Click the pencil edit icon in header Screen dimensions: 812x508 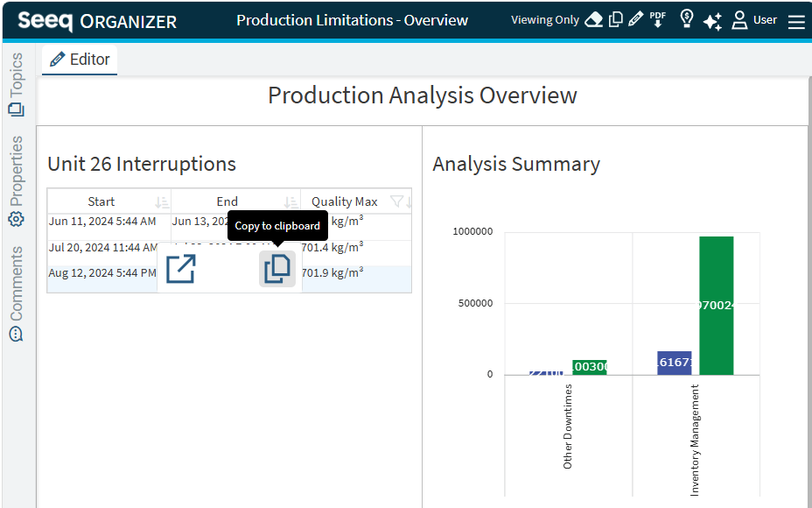[x=635, y=19]
